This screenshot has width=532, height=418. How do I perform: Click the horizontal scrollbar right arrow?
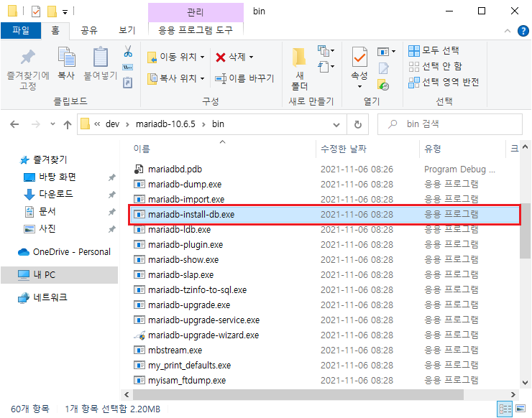(x=513, y=394)
